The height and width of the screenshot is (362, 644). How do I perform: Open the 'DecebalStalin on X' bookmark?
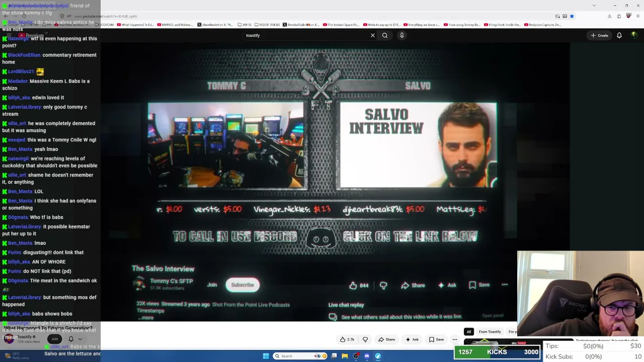coord(301,25)
